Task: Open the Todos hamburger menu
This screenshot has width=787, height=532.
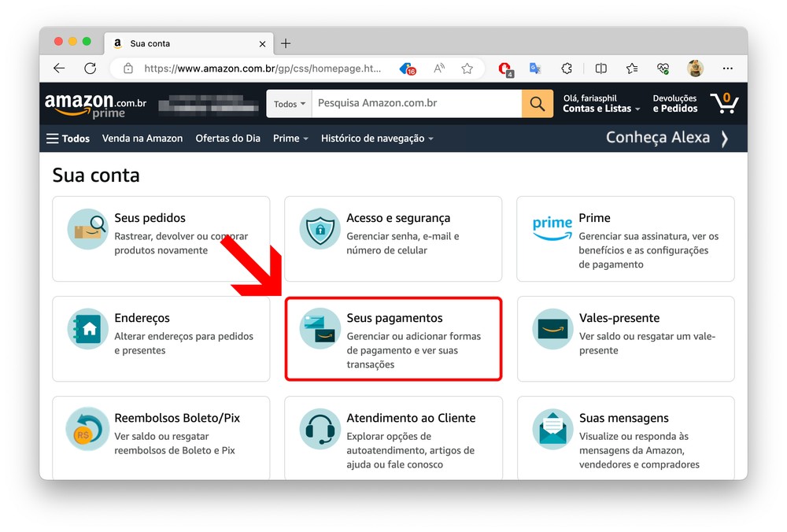Action: (68, 139)
